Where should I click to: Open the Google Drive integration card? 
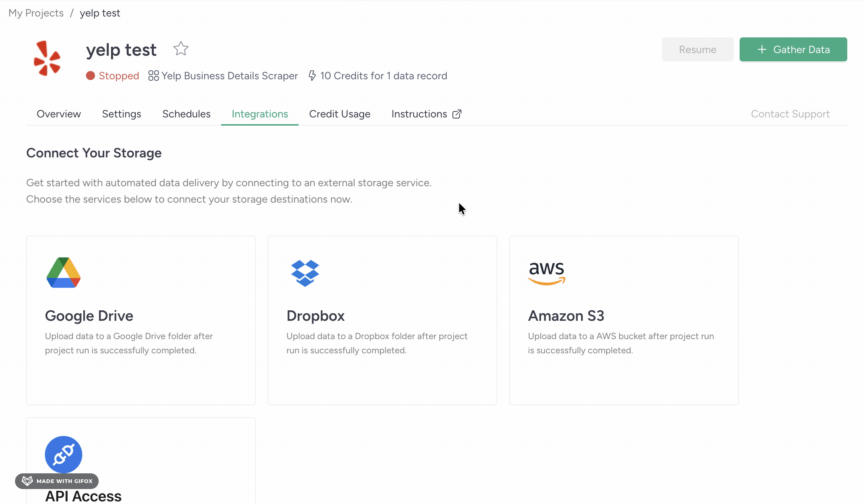tap(141, 320)
